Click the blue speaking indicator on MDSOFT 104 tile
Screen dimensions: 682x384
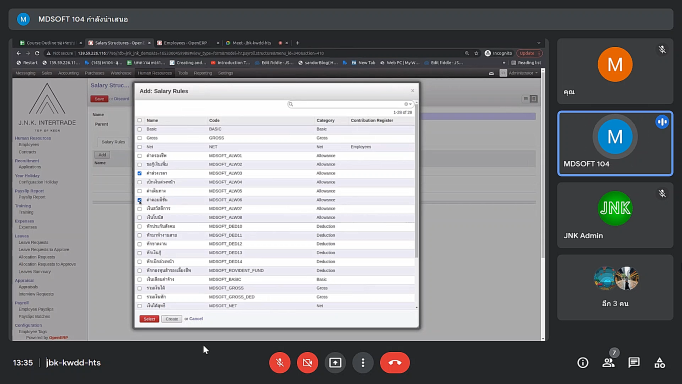pos(662,122)
